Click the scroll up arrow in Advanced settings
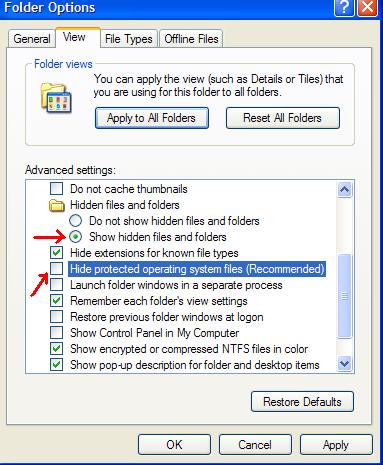Viewport: 383px width, 465px height. pyautogui.click(x=344, y=190)
